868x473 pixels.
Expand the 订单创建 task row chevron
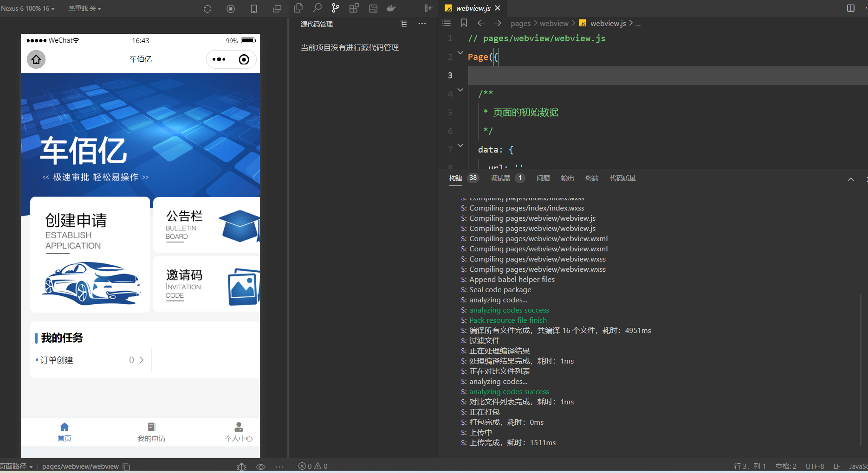[x=142, y=360]
